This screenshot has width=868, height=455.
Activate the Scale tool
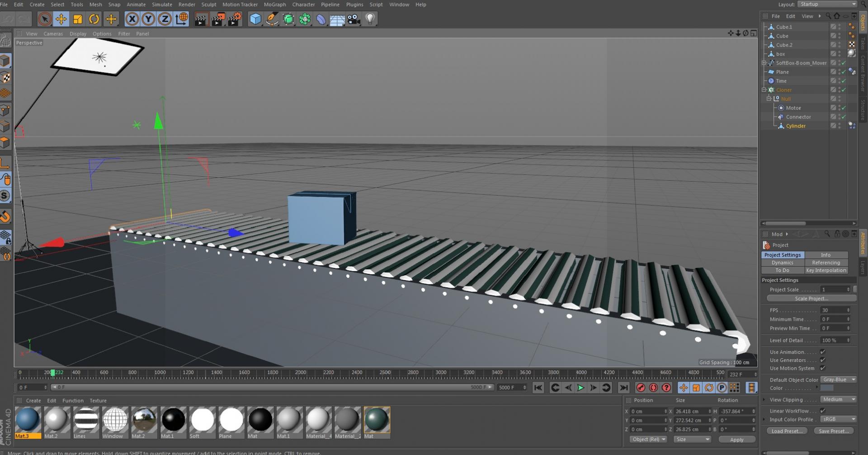78,19
